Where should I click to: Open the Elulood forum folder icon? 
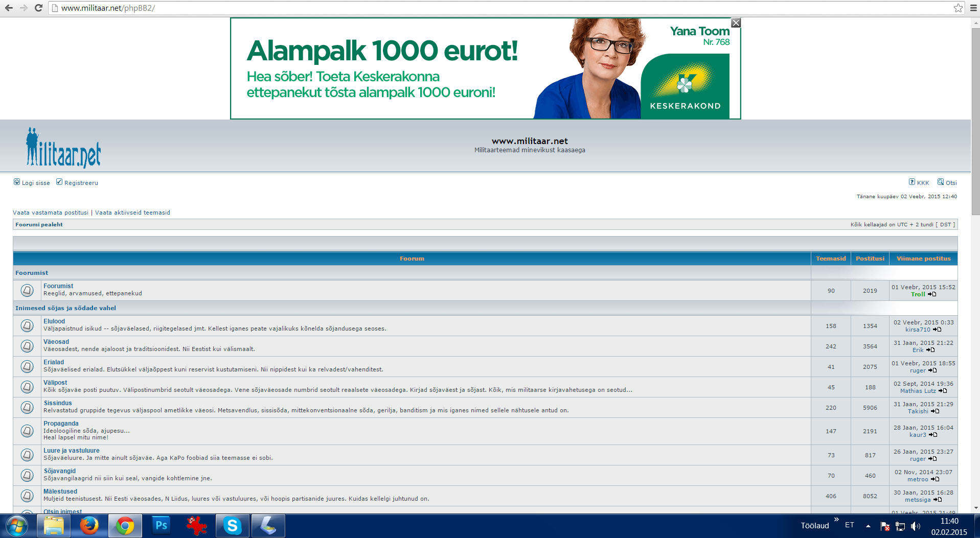tap(27, 325)
